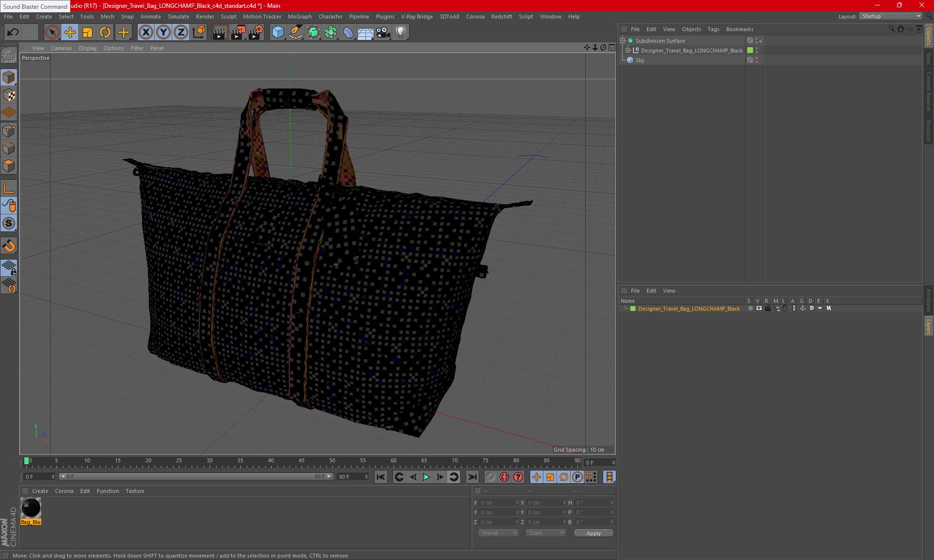
Task: Play the animation forward
Action: pyautogui.click(x=426, y=477)
